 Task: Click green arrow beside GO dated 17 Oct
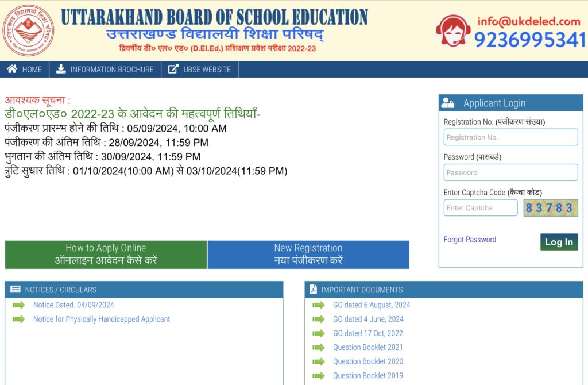click(318, 333)
